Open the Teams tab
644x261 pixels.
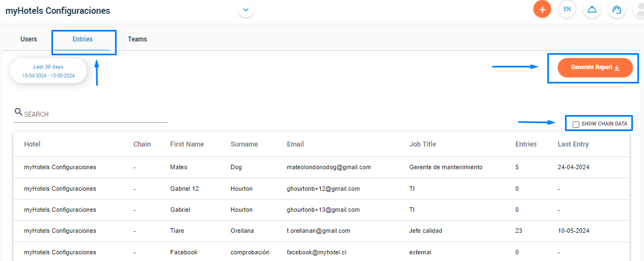tap(137, 39)
